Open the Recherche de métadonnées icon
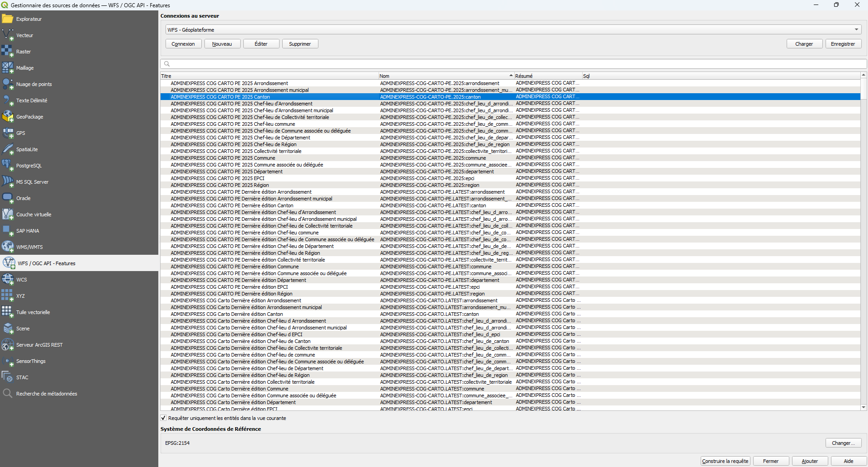Viewport: 868px width, 467px height. [x=8, y=394]
